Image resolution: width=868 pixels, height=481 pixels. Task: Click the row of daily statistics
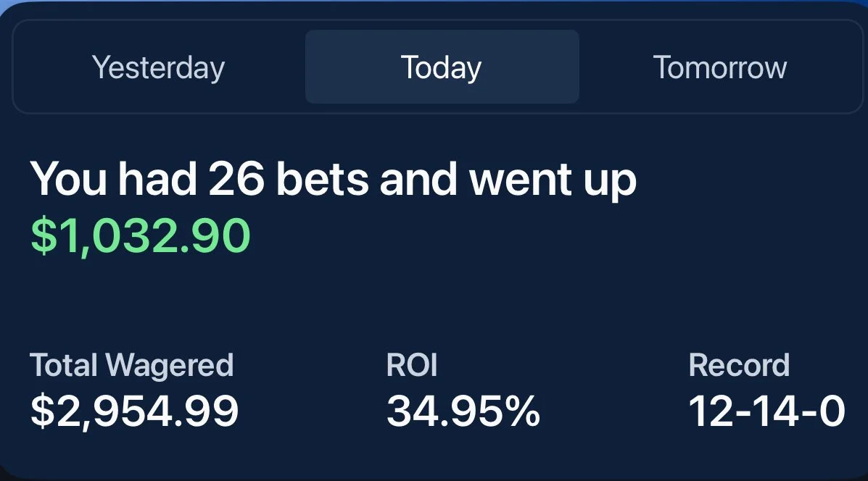[x=434, y=388]
